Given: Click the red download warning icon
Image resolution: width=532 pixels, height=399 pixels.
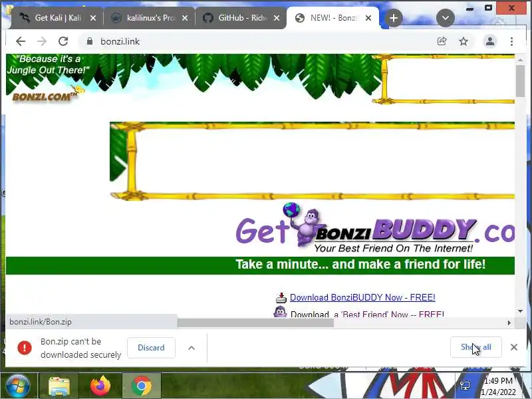Looking at the screenshot, I should click(x=25, y=348).
